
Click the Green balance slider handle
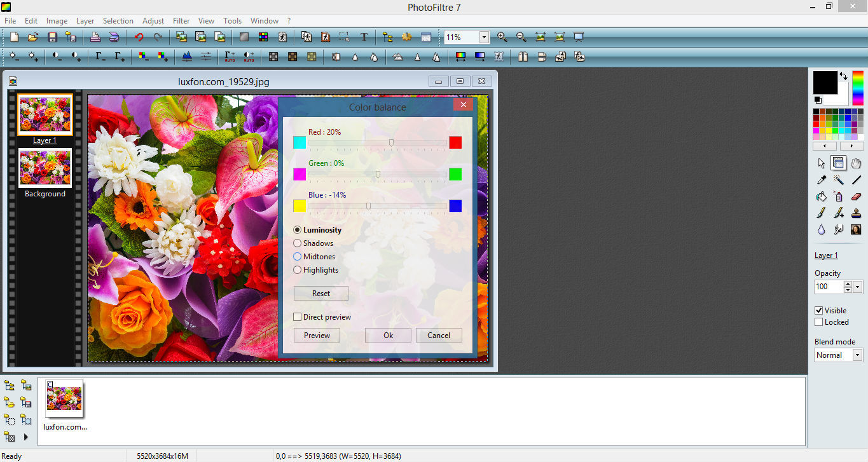[x=378, y=174]
